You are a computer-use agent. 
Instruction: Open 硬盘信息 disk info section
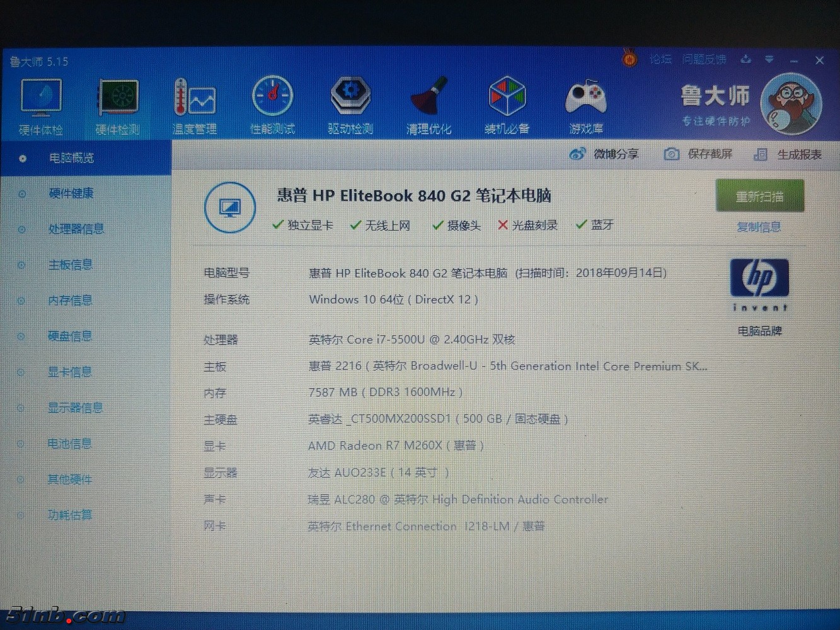click(70, 336)
